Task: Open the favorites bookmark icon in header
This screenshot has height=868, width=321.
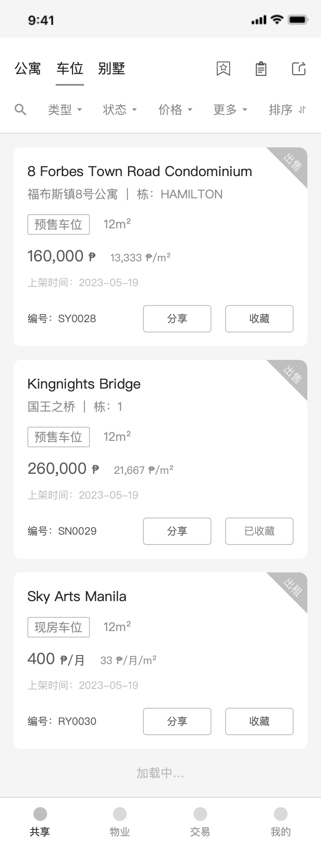Action: 223,69
